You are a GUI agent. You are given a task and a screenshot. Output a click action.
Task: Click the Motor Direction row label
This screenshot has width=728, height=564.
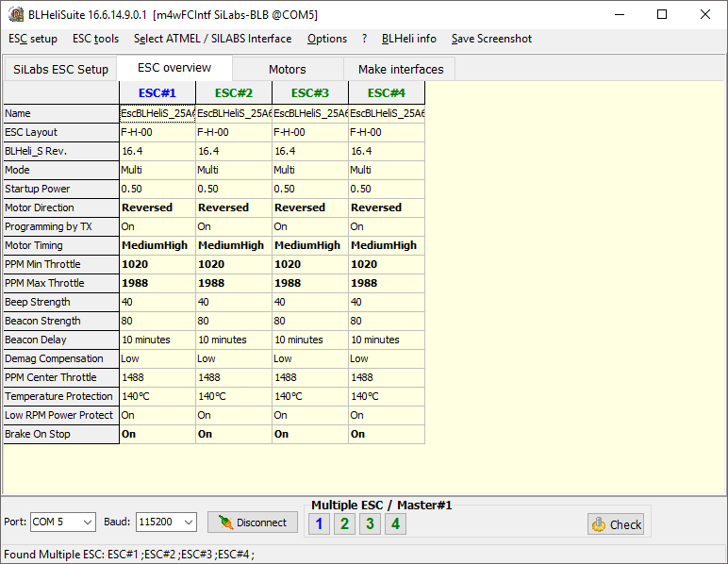[x=61, y=207]
